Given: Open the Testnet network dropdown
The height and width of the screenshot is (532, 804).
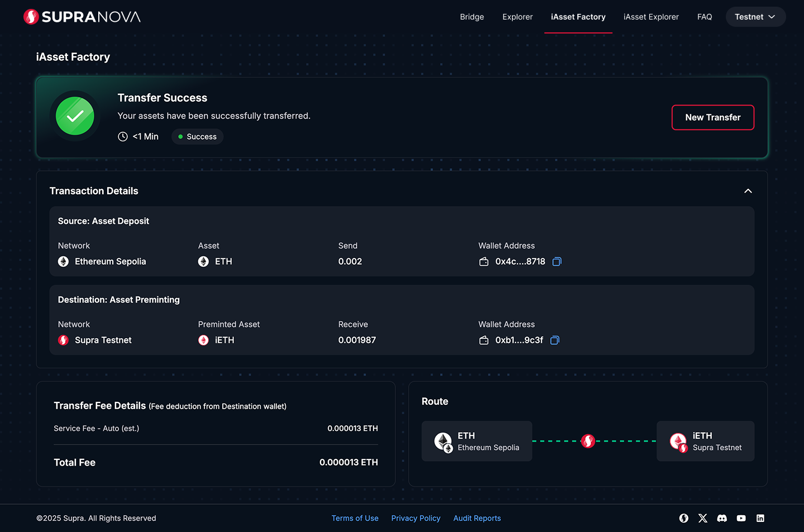Looking at the screenshot, I should (755, 17).
